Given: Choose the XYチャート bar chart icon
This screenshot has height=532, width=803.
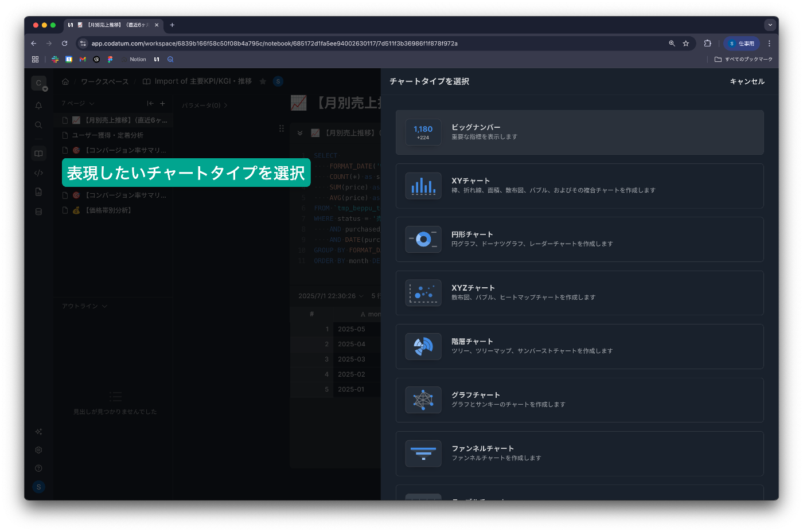Looking at the screenshot, I should pos(423,186).
